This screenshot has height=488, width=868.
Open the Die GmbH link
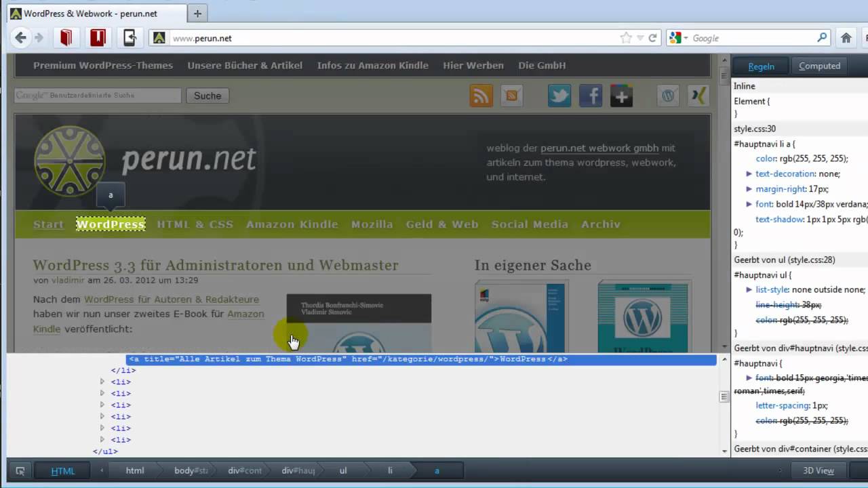542,66
